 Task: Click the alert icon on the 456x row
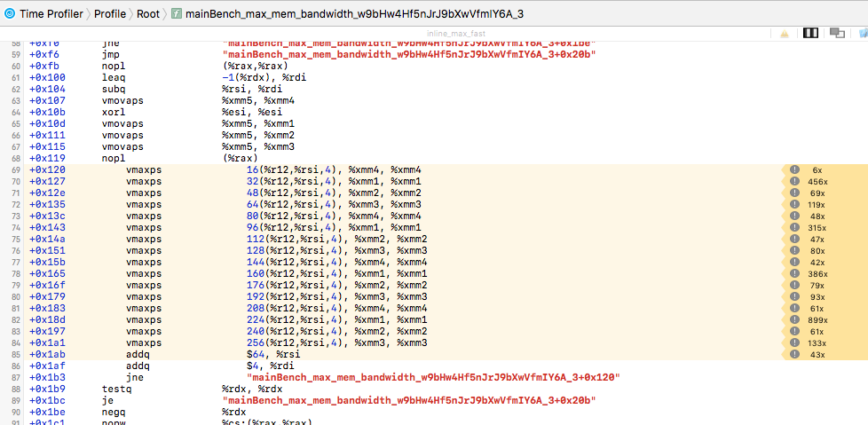[x=794, y=182]
